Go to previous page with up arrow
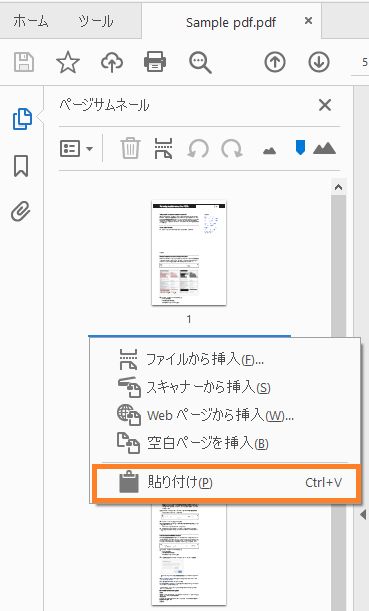Screen dimensions: 369x611 275,62
